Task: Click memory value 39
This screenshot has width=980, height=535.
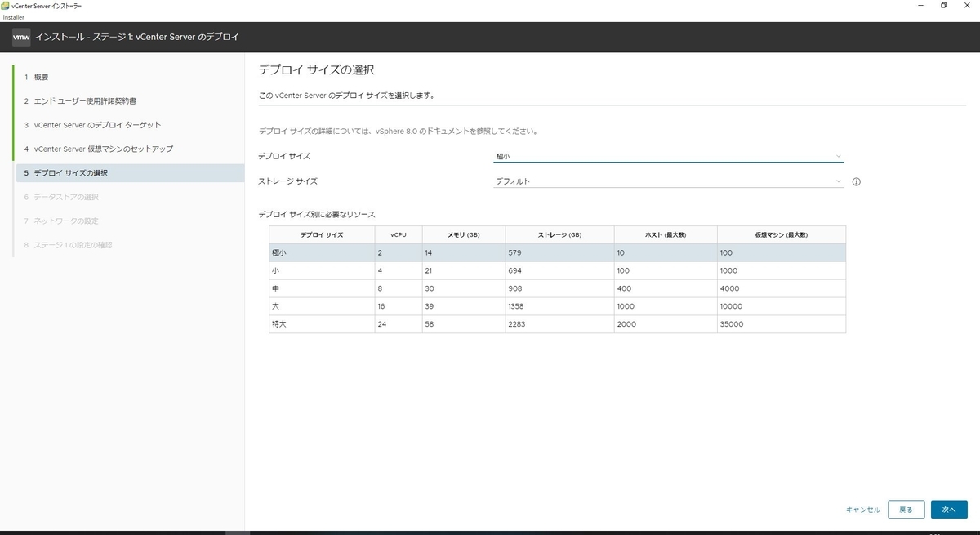Action: (429, 306)
